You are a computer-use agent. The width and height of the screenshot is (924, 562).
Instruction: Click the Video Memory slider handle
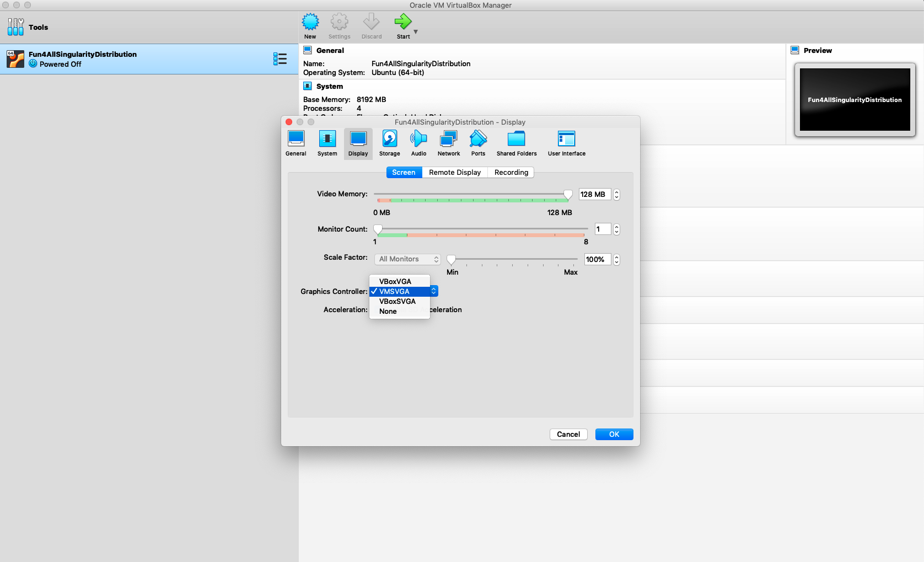coord(568,194)
